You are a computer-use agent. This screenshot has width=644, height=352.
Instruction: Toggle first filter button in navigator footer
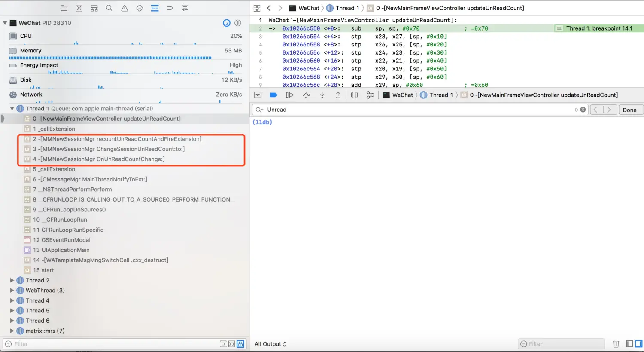click(223, 344)
